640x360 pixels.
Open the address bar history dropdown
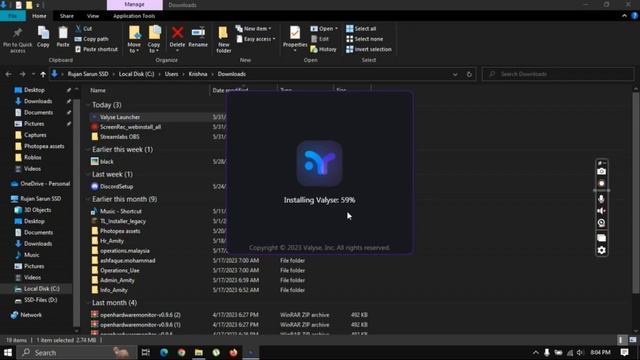pos(455,74)
